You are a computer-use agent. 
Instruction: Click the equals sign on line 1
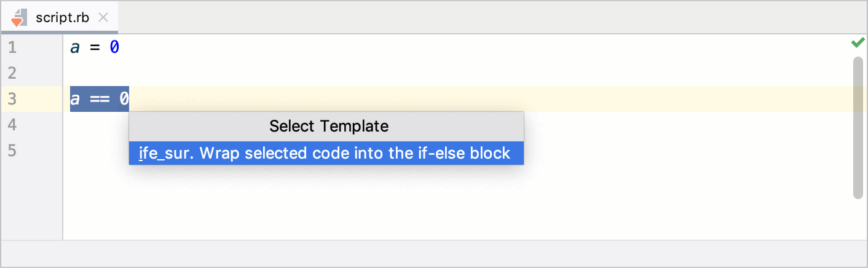coord(95,48)
